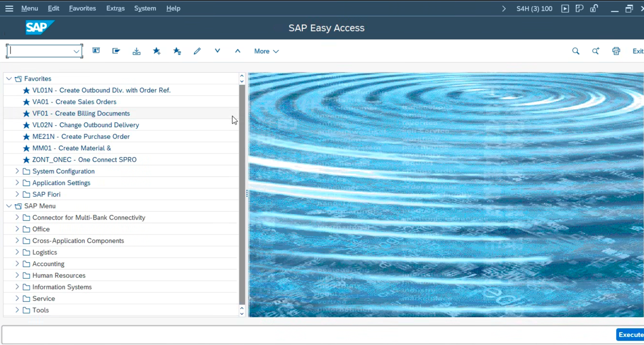The image size is (644, 345).
Task: Click the folder icon of Accounting
Action: pos(27,264)
